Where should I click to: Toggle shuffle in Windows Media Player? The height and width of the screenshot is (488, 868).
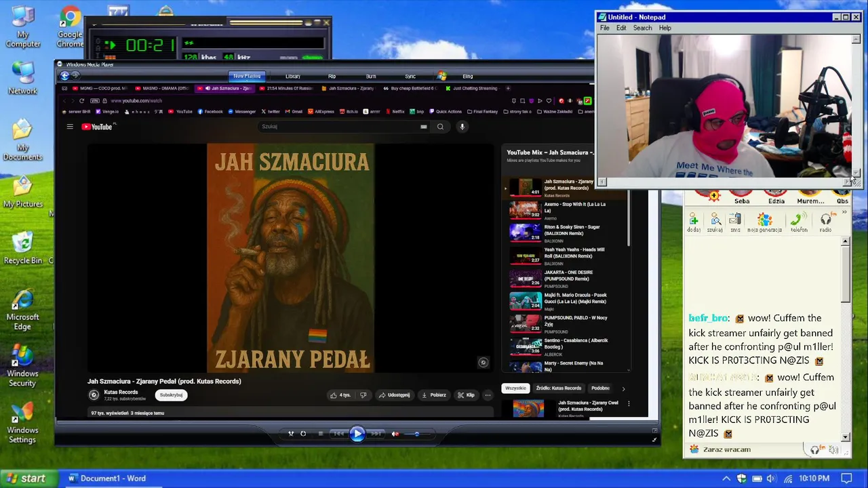coord(291,434)
